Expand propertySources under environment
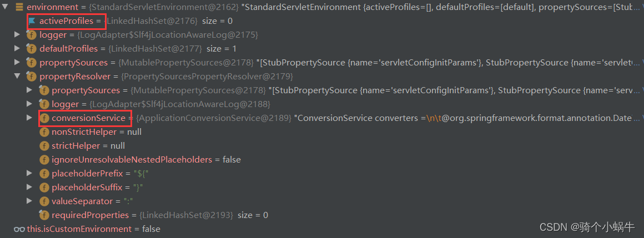This screenshot has width=644, height=238. click(x=17, y=62)
